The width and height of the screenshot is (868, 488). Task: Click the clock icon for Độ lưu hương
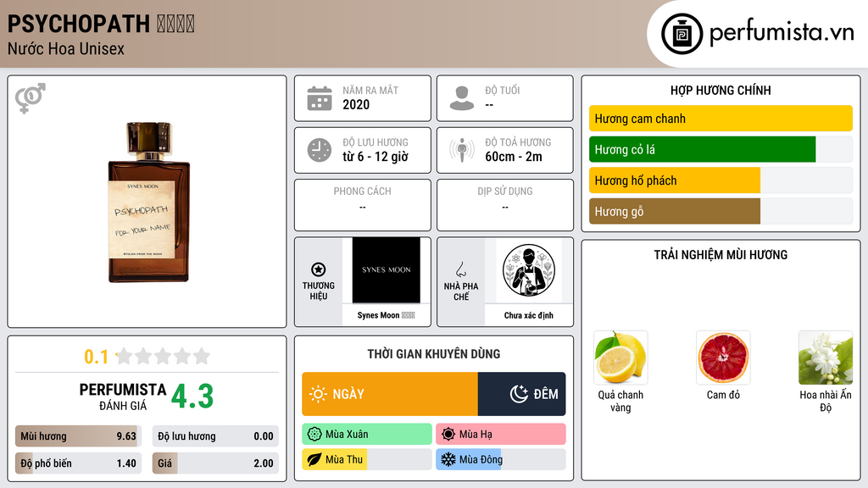[320, 150]
